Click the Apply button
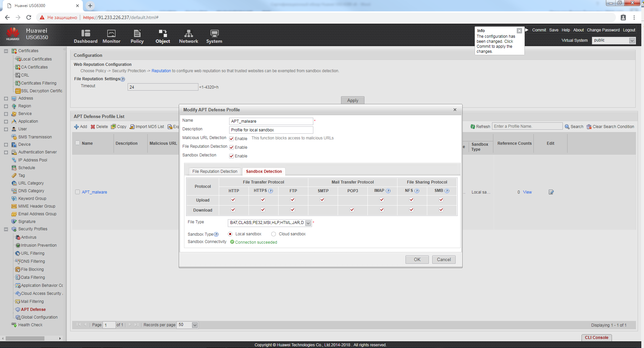Image resolution: width=644 pixels, height=348 pixels. tap(353, 100)
